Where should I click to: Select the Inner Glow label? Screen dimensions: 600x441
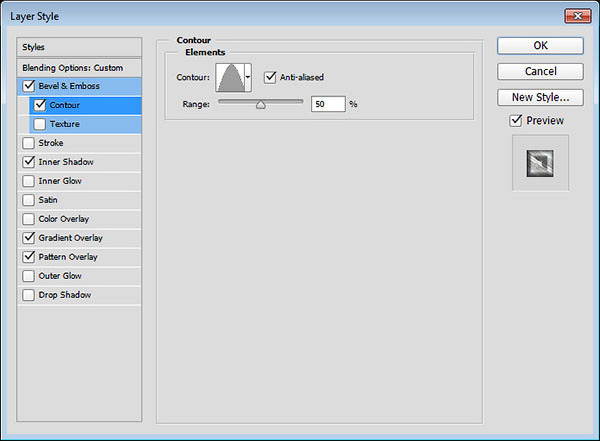point(60,181)
